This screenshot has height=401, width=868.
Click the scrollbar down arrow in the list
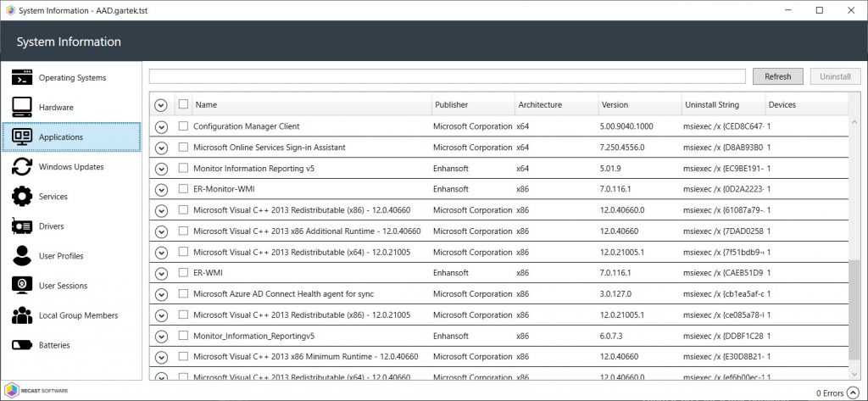[854, 375]
